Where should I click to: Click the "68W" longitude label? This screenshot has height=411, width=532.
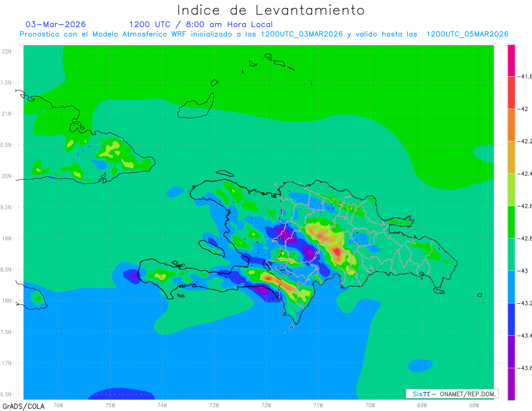point(474,405)
